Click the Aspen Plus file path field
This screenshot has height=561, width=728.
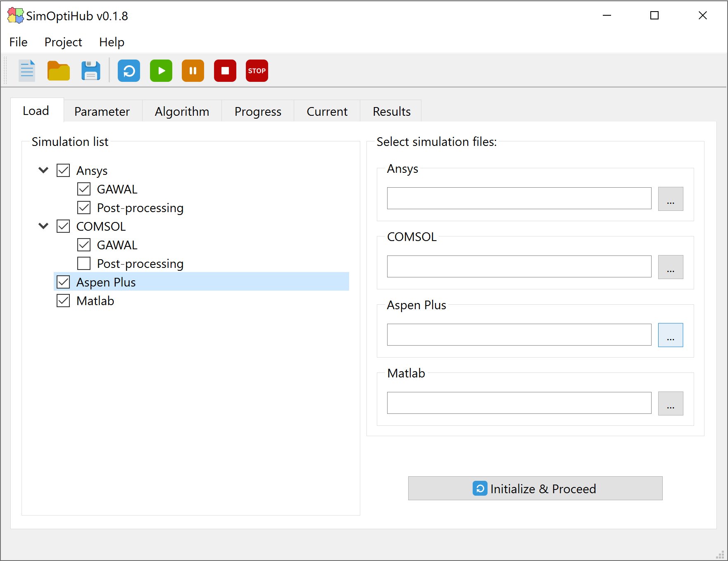pos(519,335)
